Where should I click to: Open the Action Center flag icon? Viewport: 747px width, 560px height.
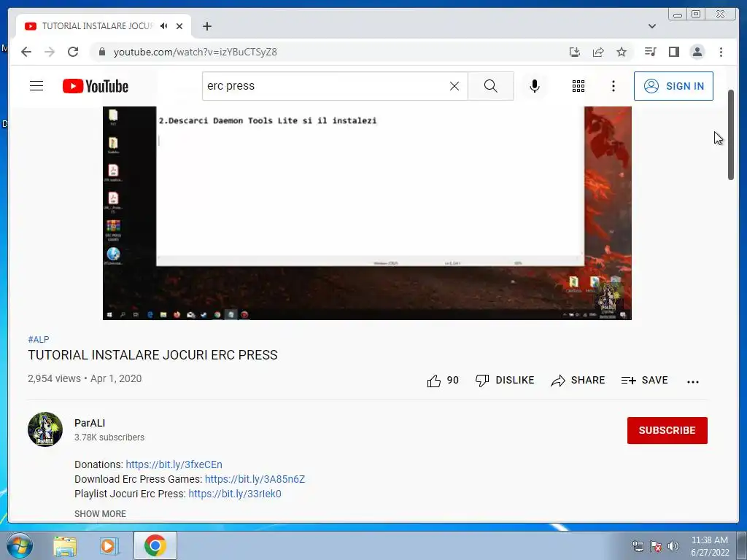point(656,546)
